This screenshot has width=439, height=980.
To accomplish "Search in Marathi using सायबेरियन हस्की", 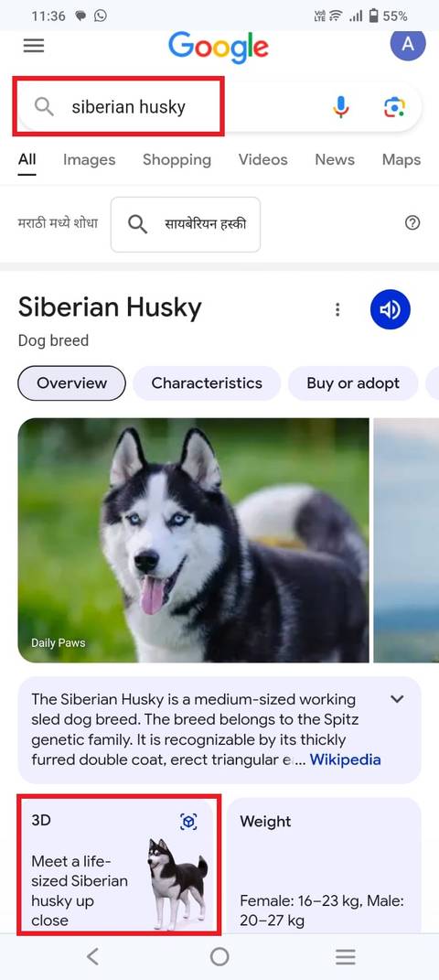I will tap(186, 224).
